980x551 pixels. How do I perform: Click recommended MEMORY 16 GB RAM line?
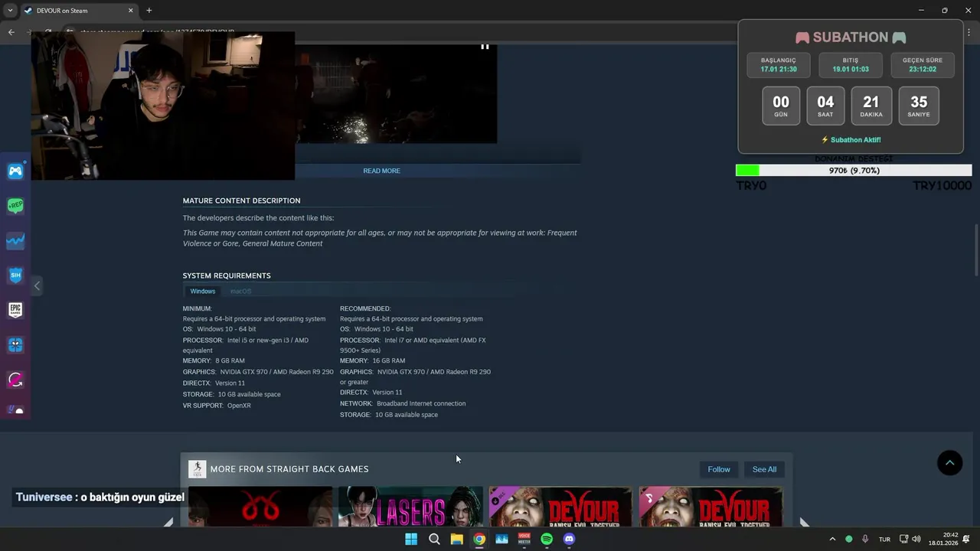tap(373, 360)
